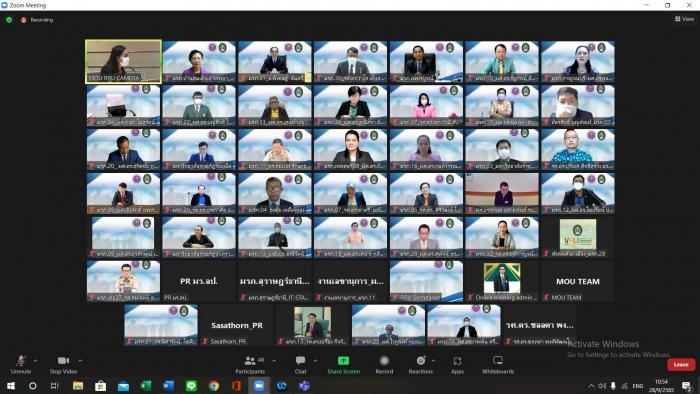
Task: Expand Participants options arrow
Action: (274, 361)
